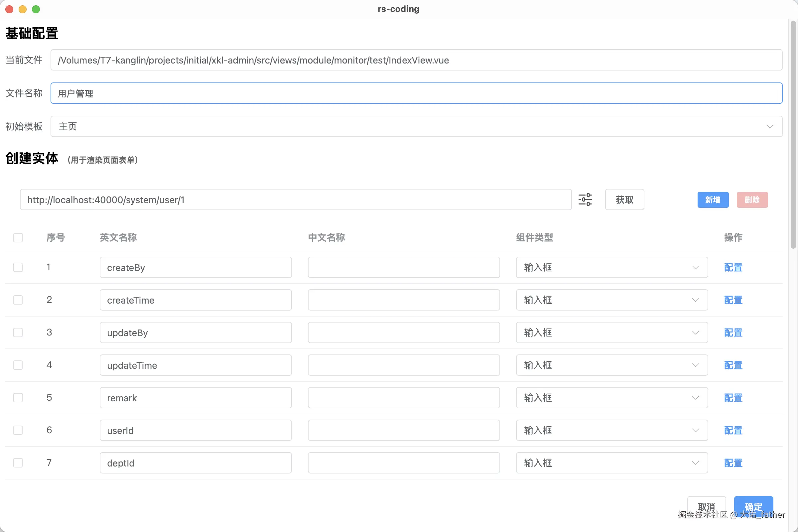Expand the 初始模板 template dropdown
The height and width of the screenshot is (532, 798).
point(416,126)
